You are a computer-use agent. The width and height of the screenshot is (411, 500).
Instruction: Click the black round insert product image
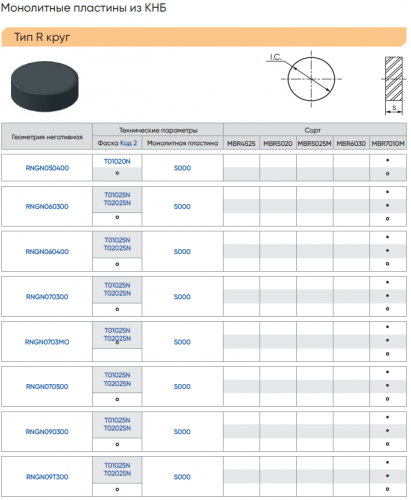point(45,86)
